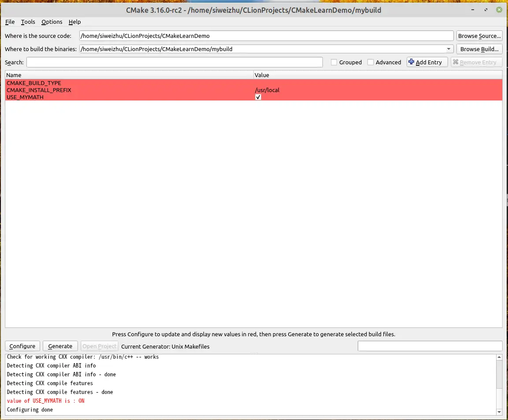The image size is (508, 420).
Task: Click the output log scrollbar thumb
Action: [499, 374]
